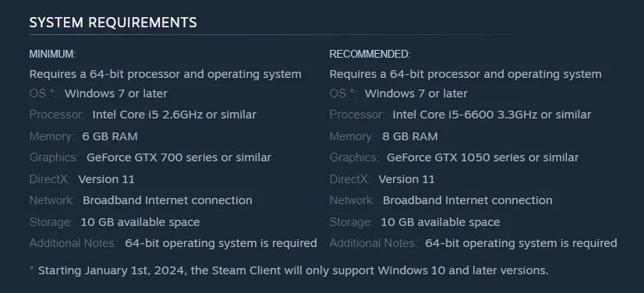Click minimum '10 GB available space' text
The width and height of the screenshot is (644, 293).
tap(140, 222)
